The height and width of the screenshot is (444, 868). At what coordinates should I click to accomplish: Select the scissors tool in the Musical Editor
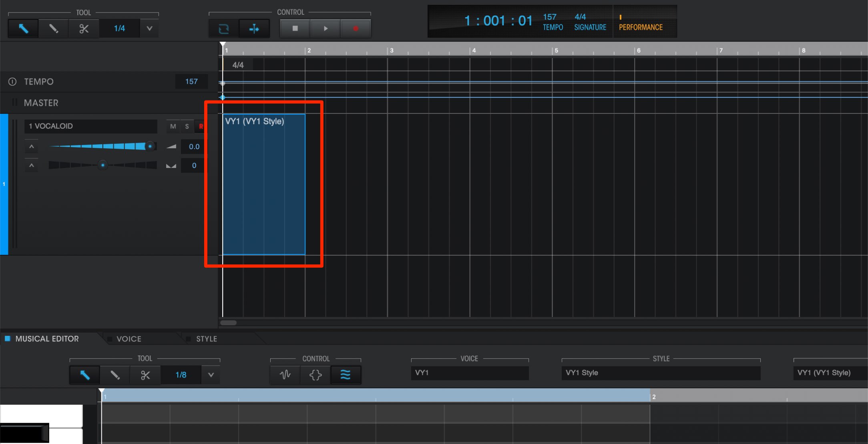pyautogui.click(x=145, y=375)
